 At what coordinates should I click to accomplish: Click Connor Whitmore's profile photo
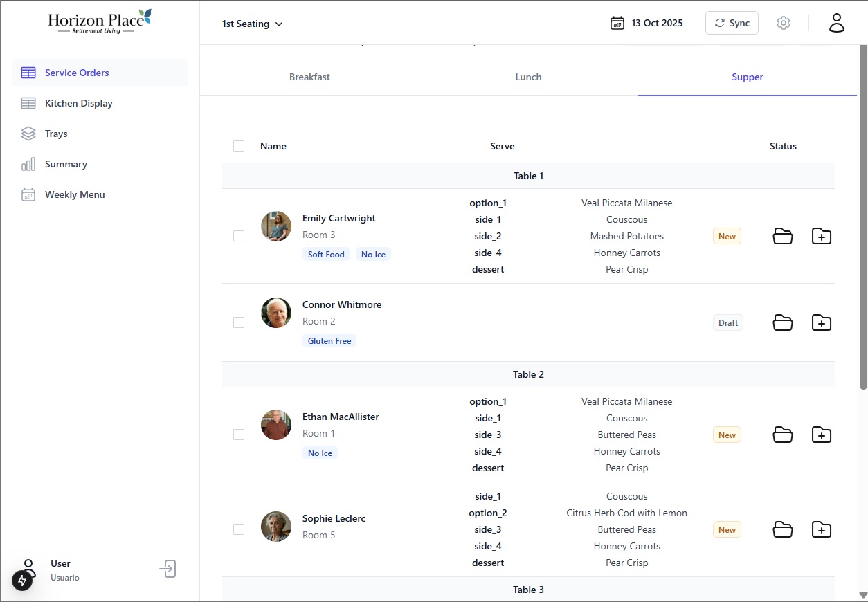[x=276, y=313]
